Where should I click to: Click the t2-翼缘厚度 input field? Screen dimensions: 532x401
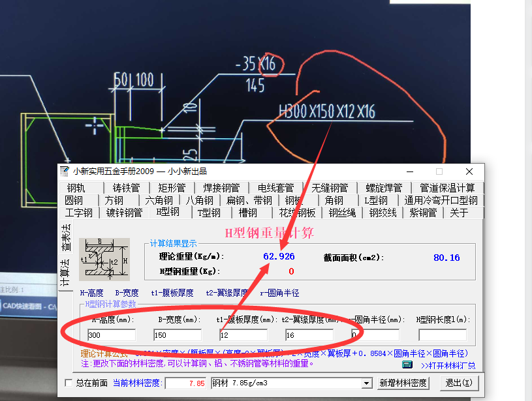coord(309,335)
